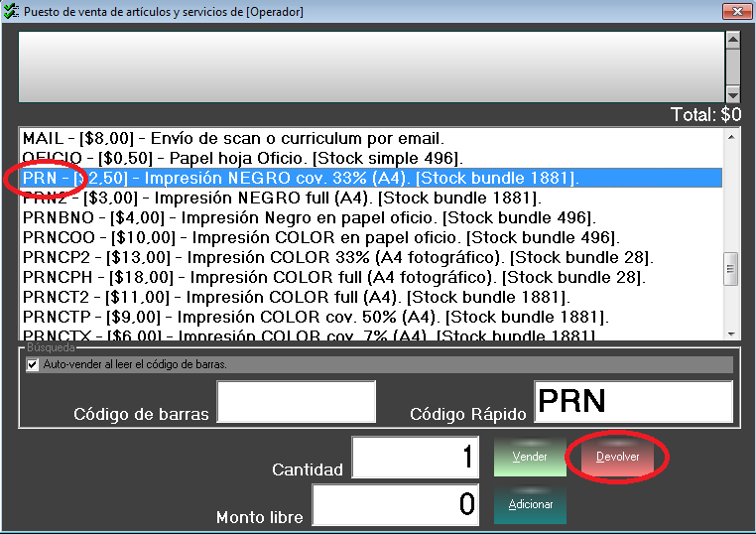756x534 pixels.
Task: Select PRNCTX - Impresión COLOR cov. 7% row
Action: point(371,334)
